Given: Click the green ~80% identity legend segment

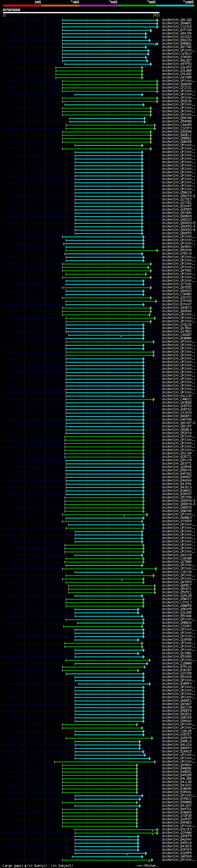Looking at the screenshot, I should click(137, 6).
